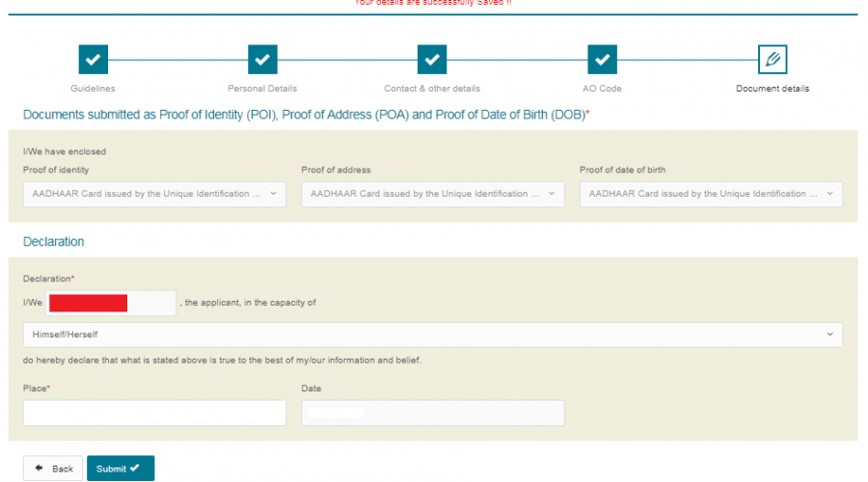Open the Proof of date of birth dropdown
This screenshot has width=868, height=482.
coord(712,194)
